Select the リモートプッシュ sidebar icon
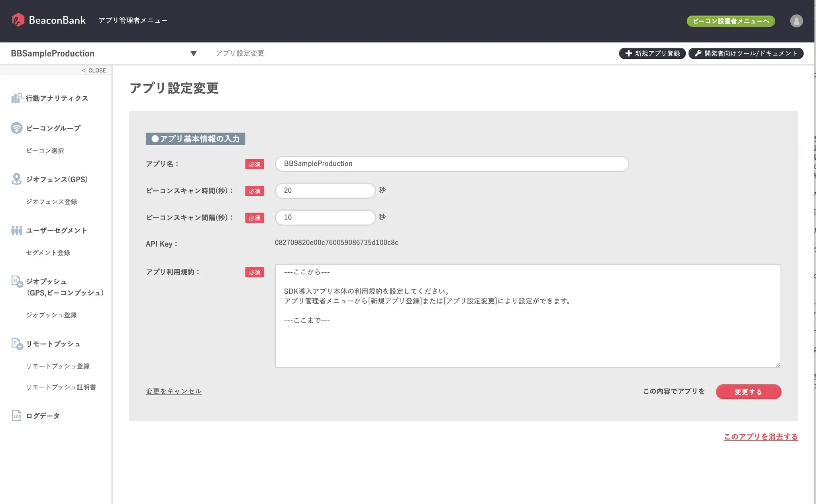Viewport: 816px width, 504px height. pos(16,344)
